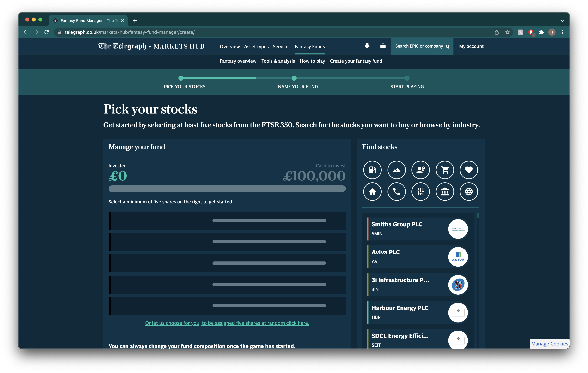Select the phone telecoms industry icon
588x373 pixels.
396,192
